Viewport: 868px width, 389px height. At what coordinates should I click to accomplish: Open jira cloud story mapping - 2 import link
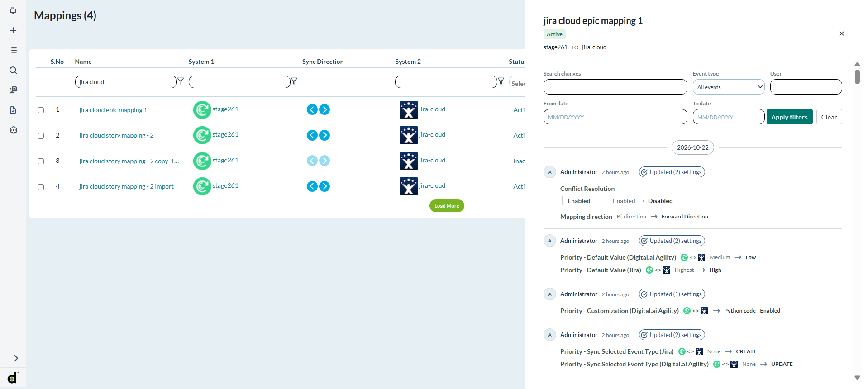[126, 186]
